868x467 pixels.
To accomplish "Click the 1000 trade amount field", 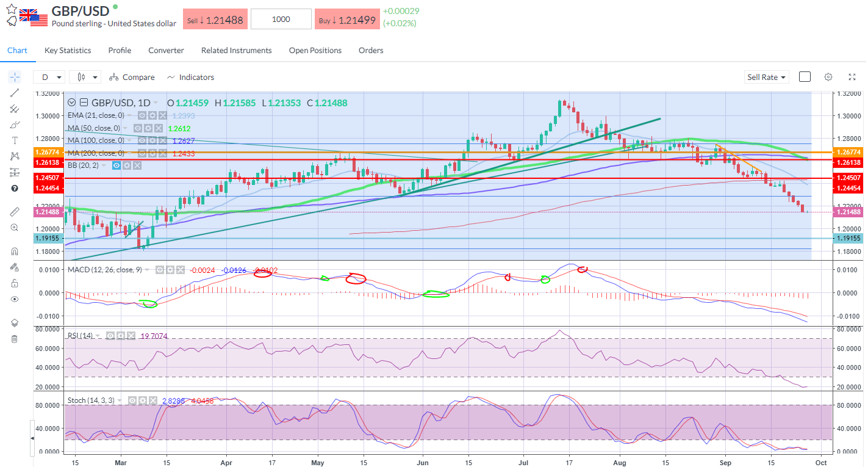I will click(281, 20).
